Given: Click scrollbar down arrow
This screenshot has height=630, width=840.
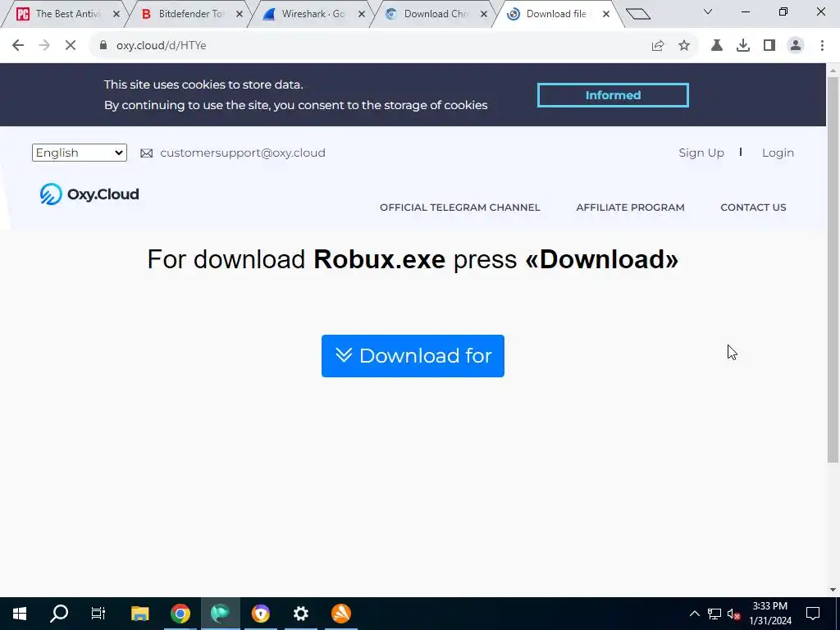Looking at the screenshot, I should point(833,590).
